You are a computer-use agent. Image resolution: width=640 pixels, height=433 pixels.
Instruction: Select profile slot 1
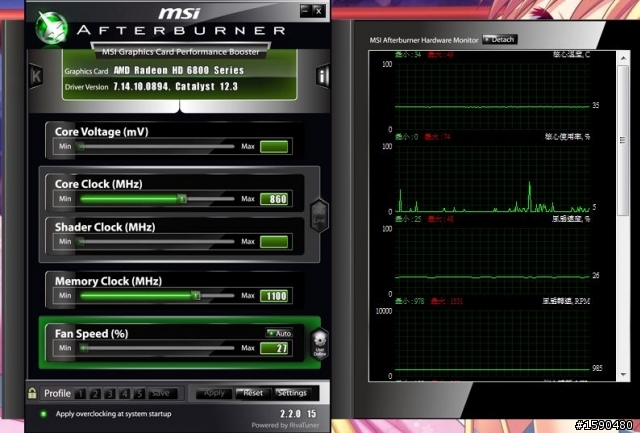coord(81,393)
